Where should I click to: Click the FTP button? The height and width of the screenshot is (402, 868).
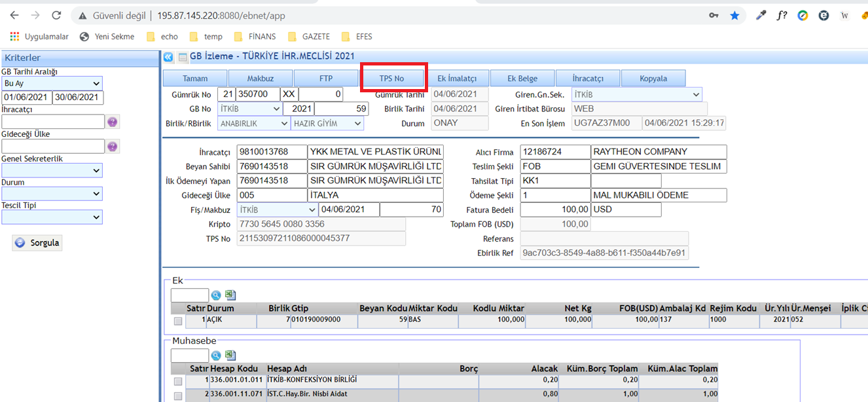[x=326, y=79]
